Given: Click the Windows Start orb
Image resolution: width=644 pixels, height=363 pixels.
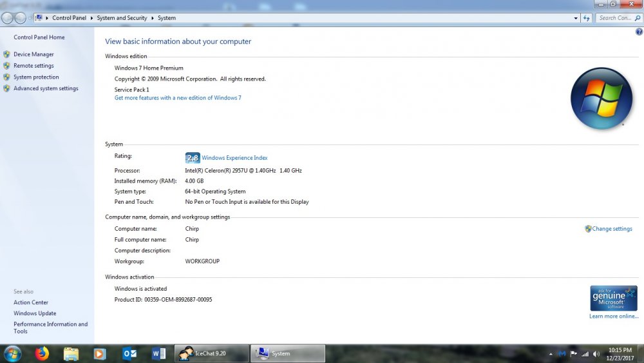Looking at the screenshot, I should (x=12, y=353).
